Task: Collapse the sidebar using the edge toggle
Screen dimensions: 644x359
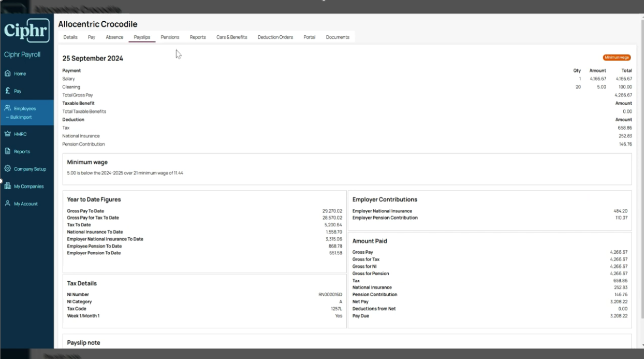Action: (x=1, y=180)
